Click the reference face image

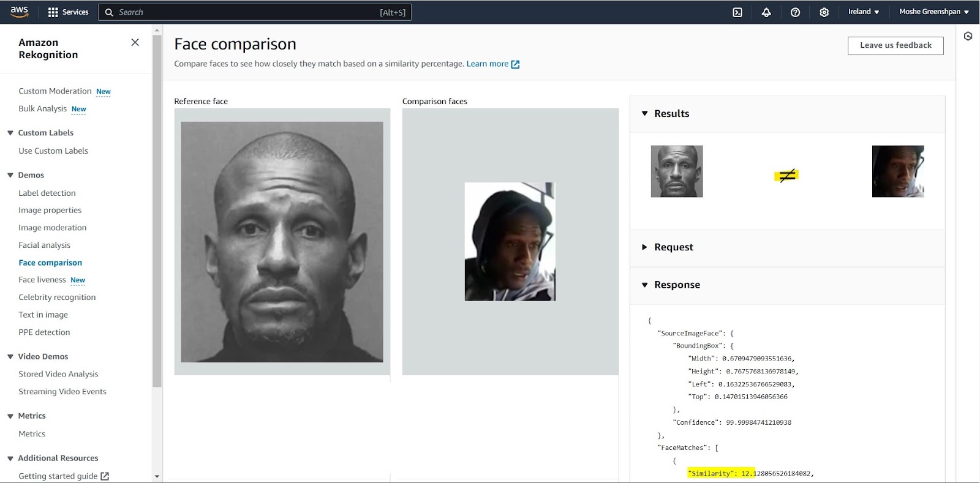pyautogui.click(x=282, y=242)
